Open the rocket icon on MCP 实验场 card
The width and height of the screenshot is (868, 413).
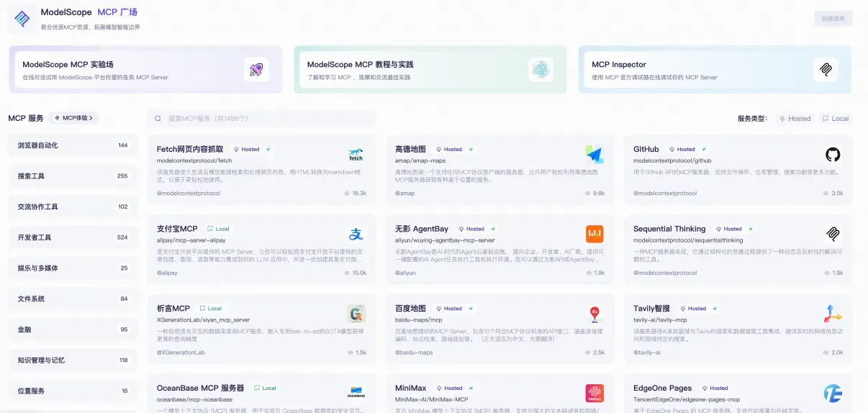click(256, 70)
